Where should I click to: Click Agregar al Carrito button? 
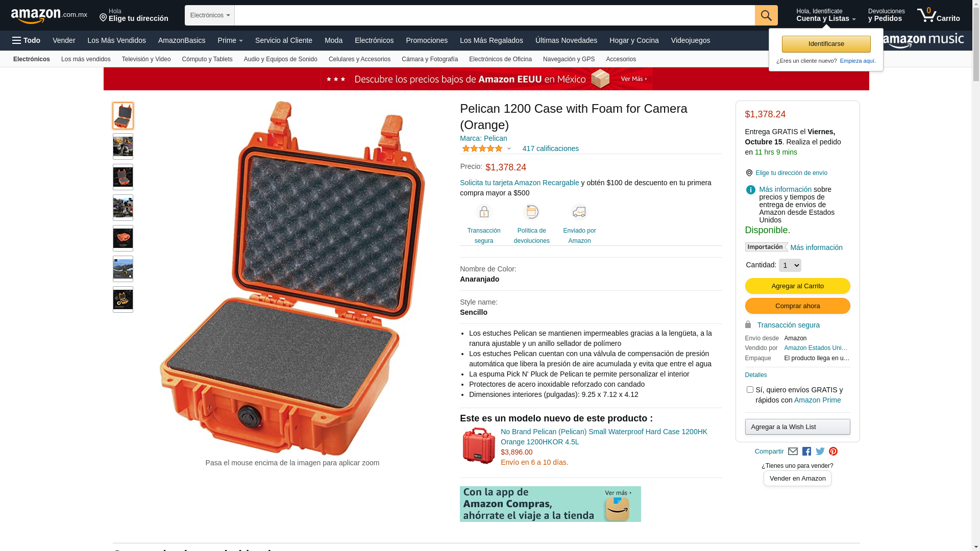797,286
